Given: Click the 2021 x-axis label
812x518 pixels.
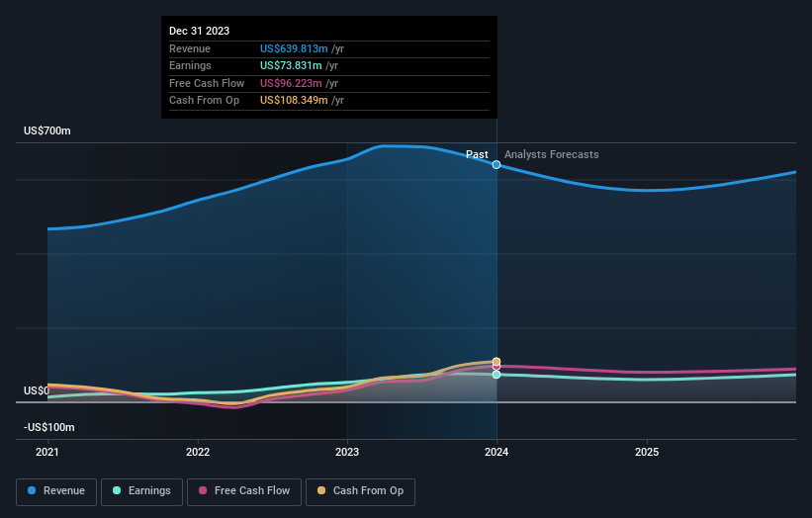Looking at the screenshot, I should click(x=47, y=453).
